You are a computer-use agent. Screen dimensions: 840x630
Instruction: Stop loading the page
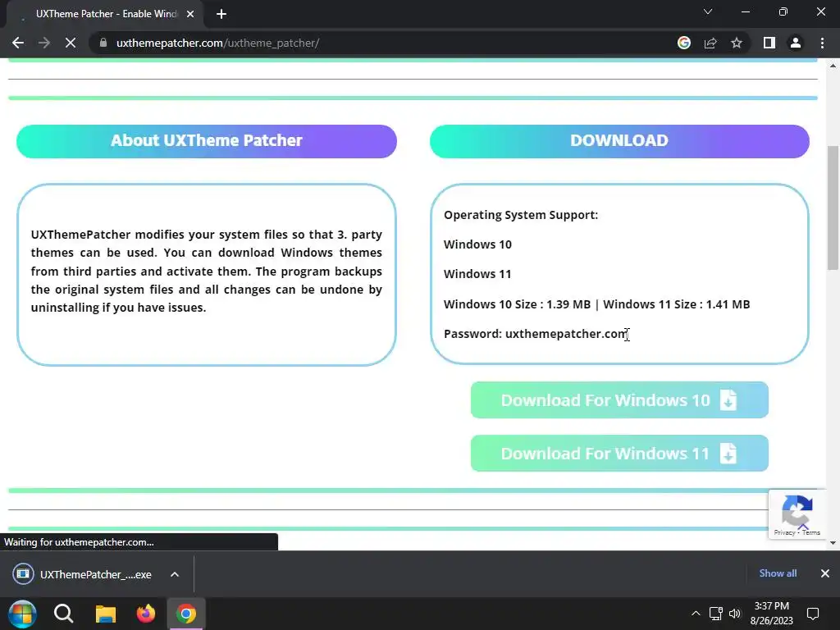71,43
